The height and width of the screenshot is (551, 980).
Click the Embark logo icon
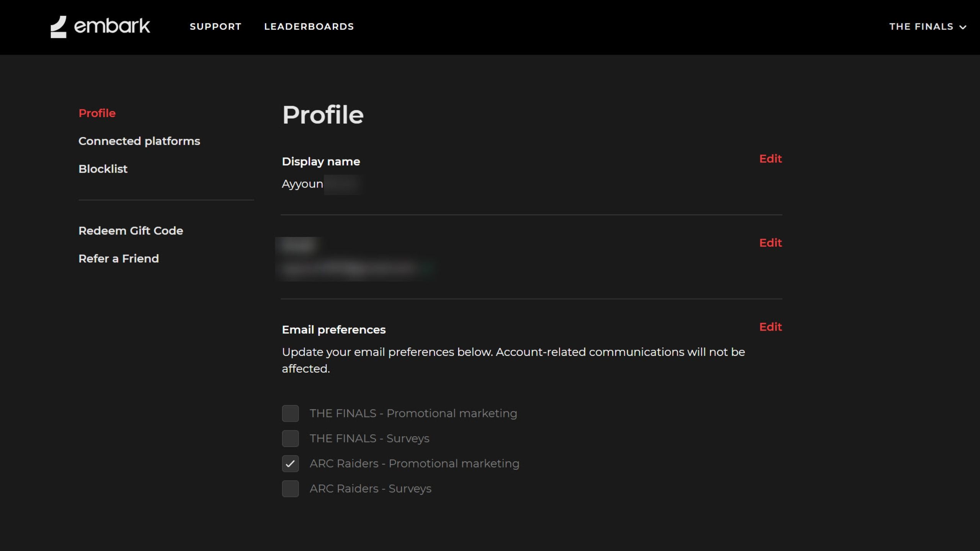(x=59, y=27)
